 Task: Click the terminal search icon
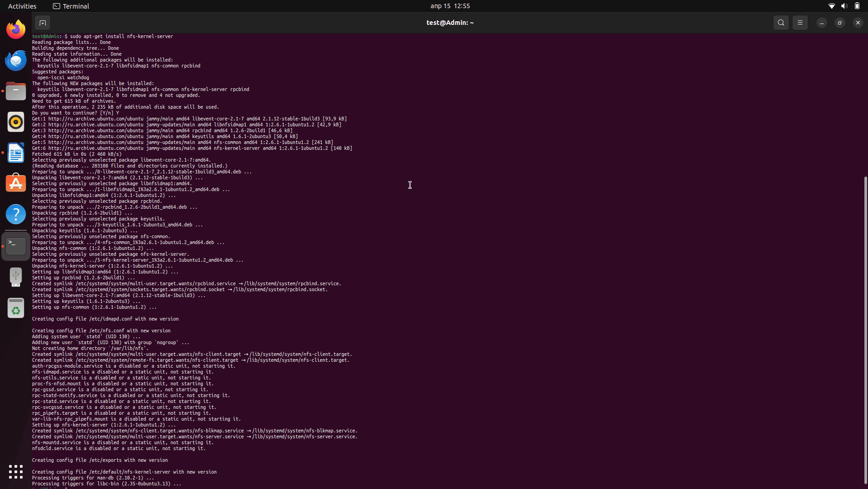coord(781,23)
